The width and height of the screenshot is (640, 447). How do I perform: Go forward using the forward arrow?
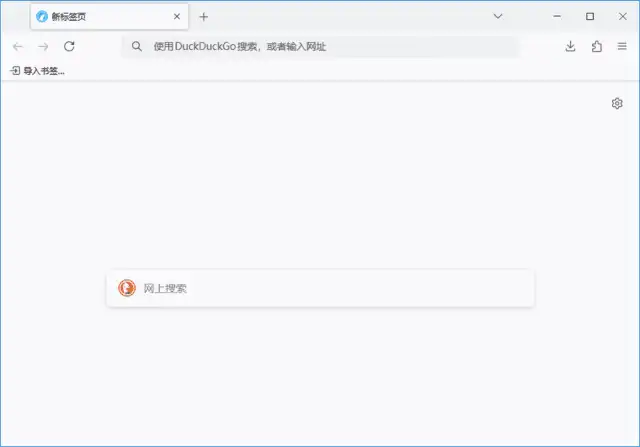point(43,46)
